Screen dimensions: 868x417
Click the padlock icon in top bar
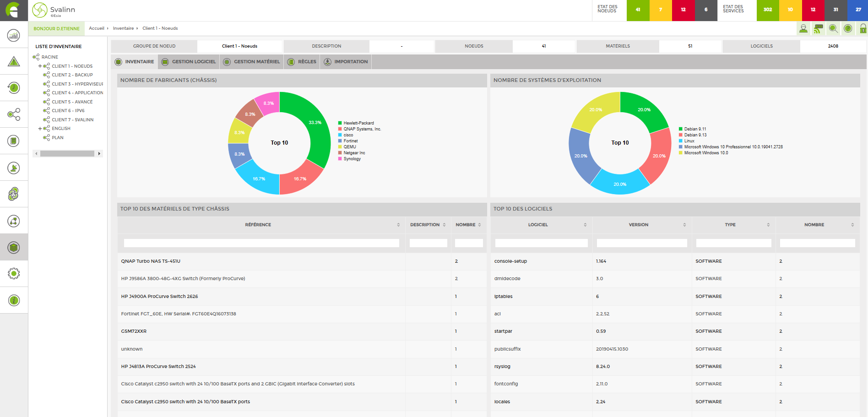pyautogui.click(x=863, y=29)
